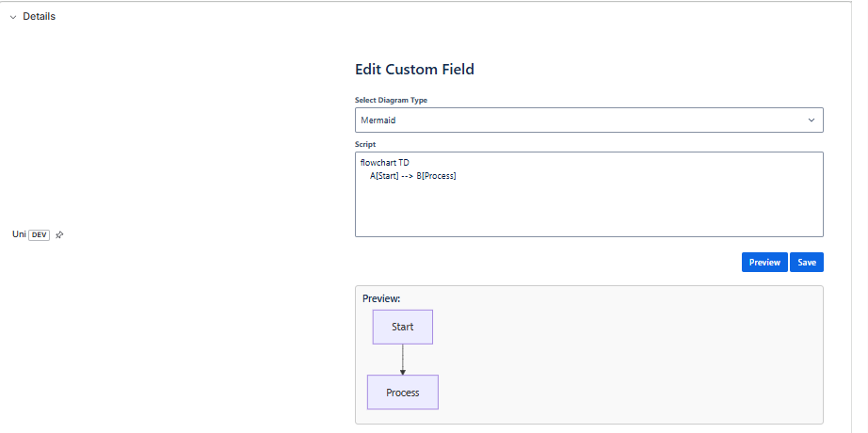Click the DEV badge
Screen dimensions: 868x433
click(x=40, y=235)
